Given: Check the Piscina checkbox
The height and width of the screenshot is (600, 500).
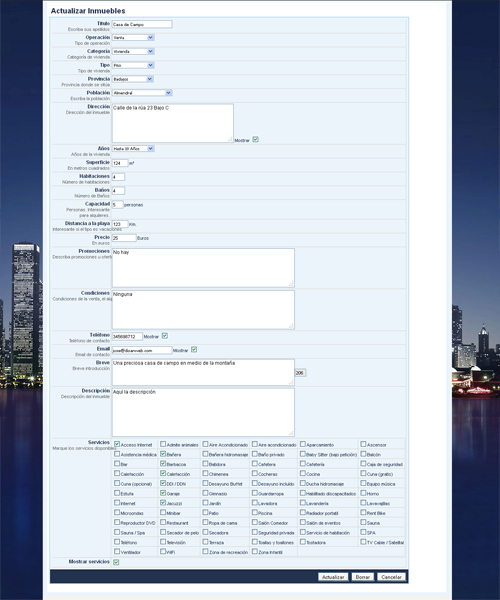Looking at the screenshot, I should 254,512.
